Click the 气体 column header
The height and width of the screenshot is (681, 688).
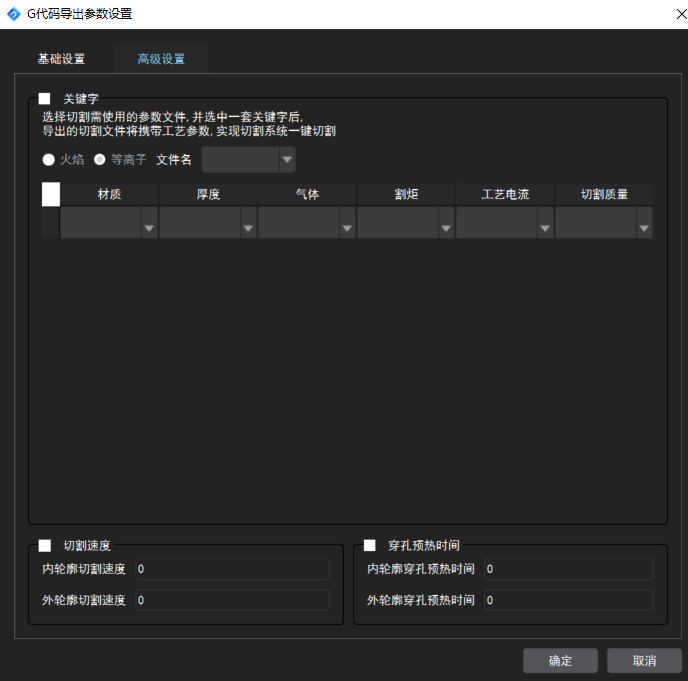coord(307,194)
